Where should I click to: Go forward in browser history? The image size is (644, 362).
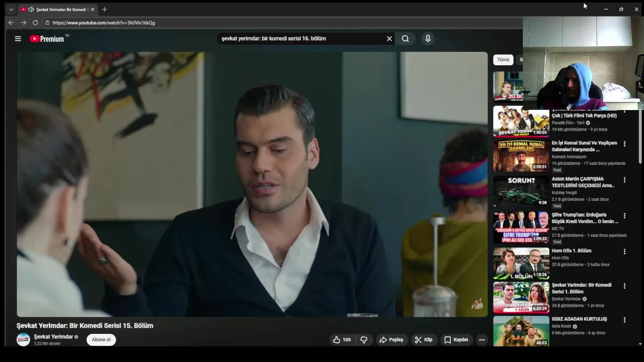[23, 23]
